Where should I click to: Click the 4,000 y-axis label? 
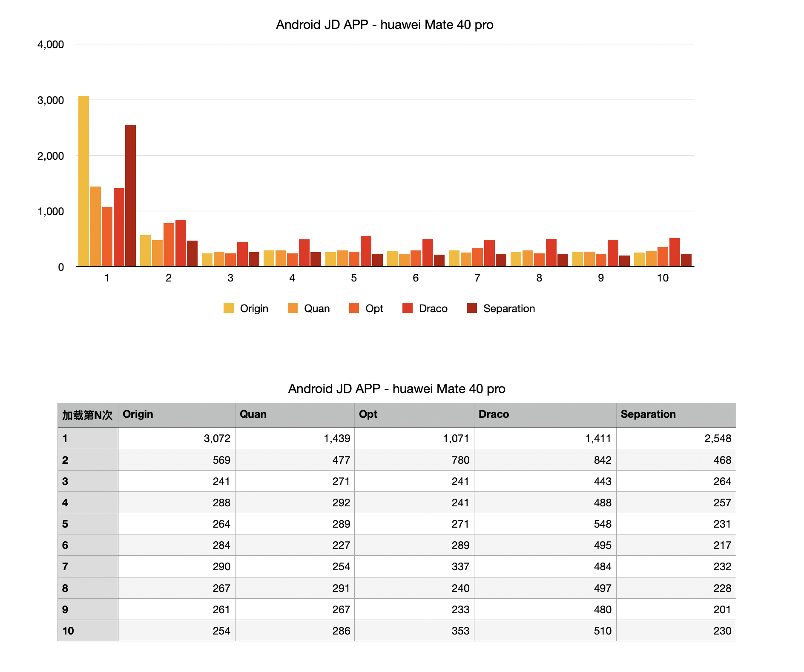pyautogui.click(x=51, y=44)
